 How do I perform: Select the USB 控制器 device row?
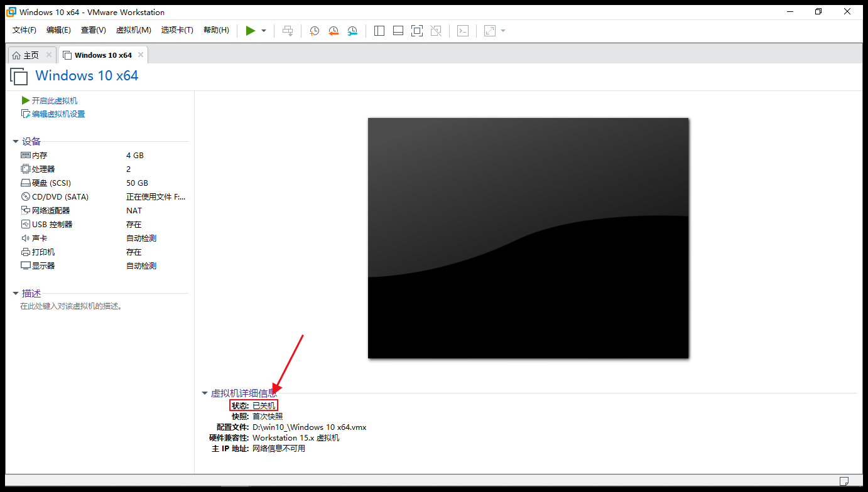pyautogui.click(x=104, y=225)
